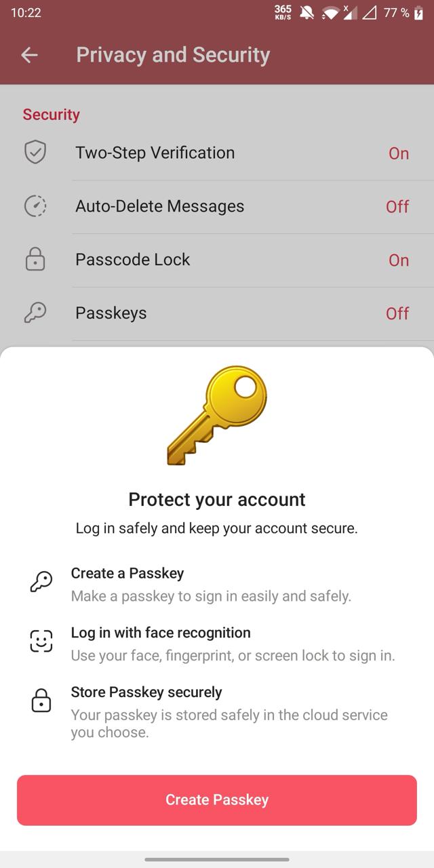The height and width of the screenshot is (868, 434).
Task: Navigate back with the arrow in the header
Action: [x=29, y=55]
